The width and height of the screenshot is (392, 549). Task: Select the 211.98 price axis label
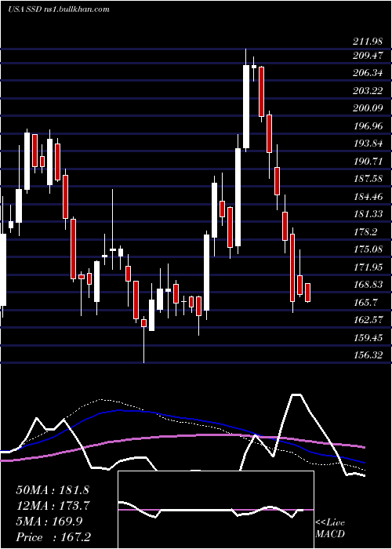[368, 42]
